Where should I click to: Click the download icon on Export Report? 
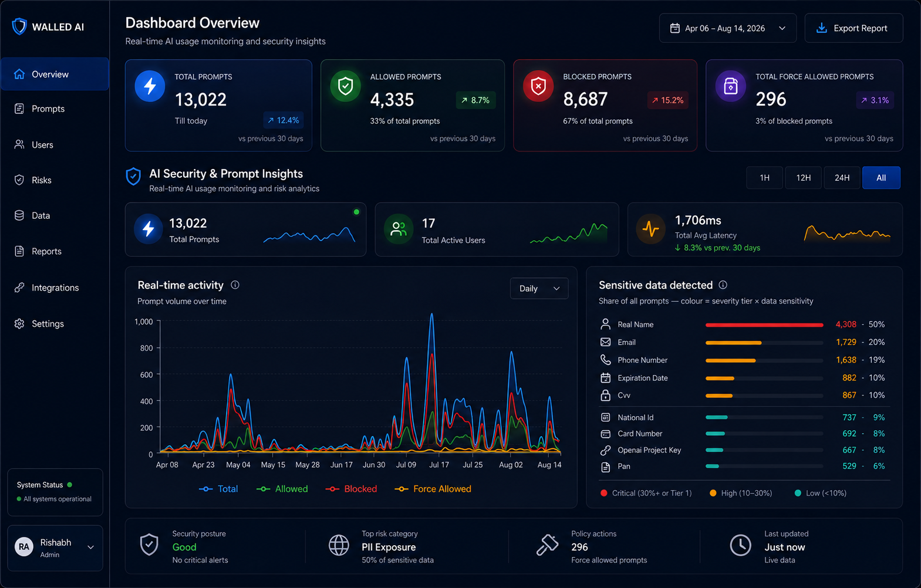pos(822,28)
